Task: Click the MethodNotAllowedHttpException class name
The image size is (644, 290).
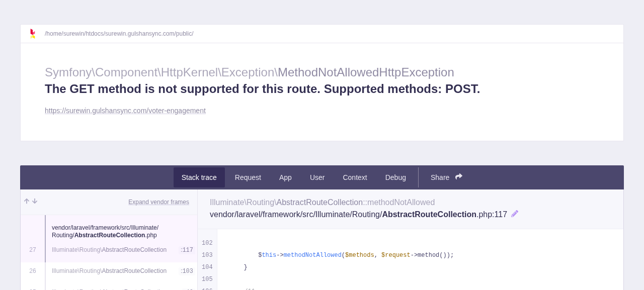Action: (x=366, y=72)
